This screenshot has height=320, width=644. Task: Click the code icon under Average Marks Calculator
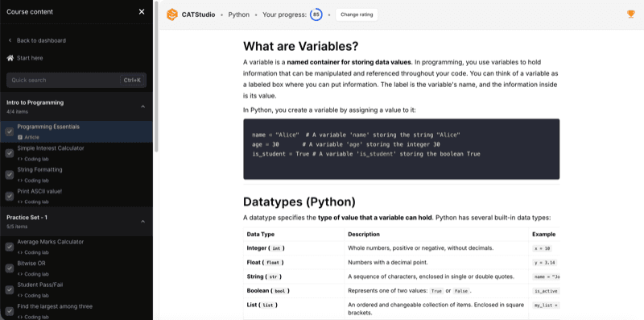click(19, 252)
